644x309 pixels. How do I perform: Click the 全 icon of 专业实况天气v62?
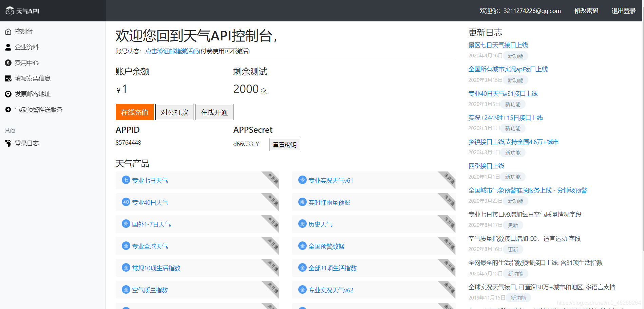pyautogui.click(x=302, y=290)
